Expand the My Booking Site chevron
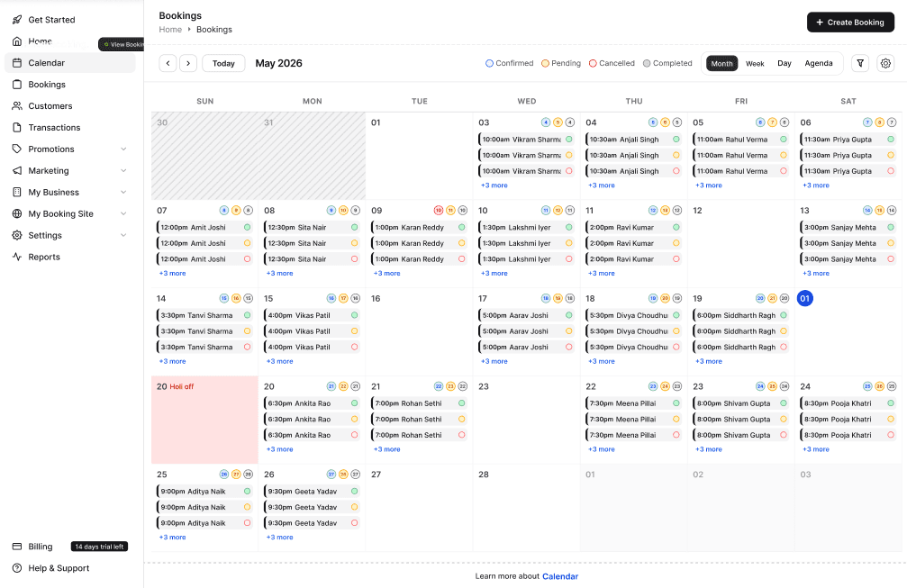Image resolution: width=907 pixels, height=588 pixels. pyautogui.click(x=123, y=214)
